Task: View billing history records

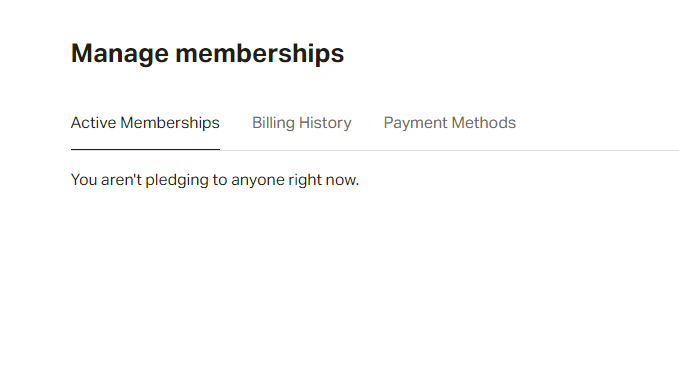Action: 301,123
